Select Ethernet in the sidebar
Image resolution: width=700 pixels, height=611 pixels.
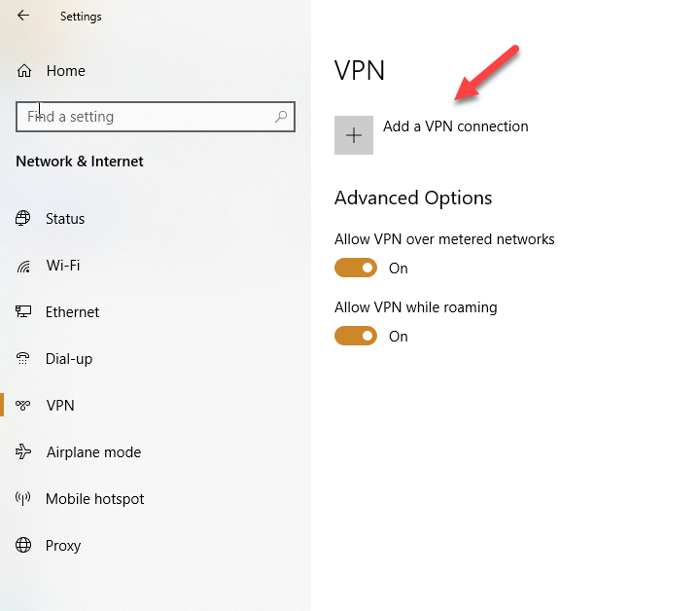pos(72,312)
